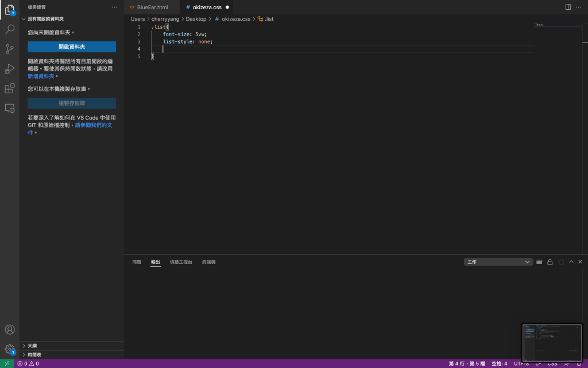Image resolution: width=588 pixels, height=368 pixels.
Task: Open problems from errors and warnings counter
Action: point(28,363)
